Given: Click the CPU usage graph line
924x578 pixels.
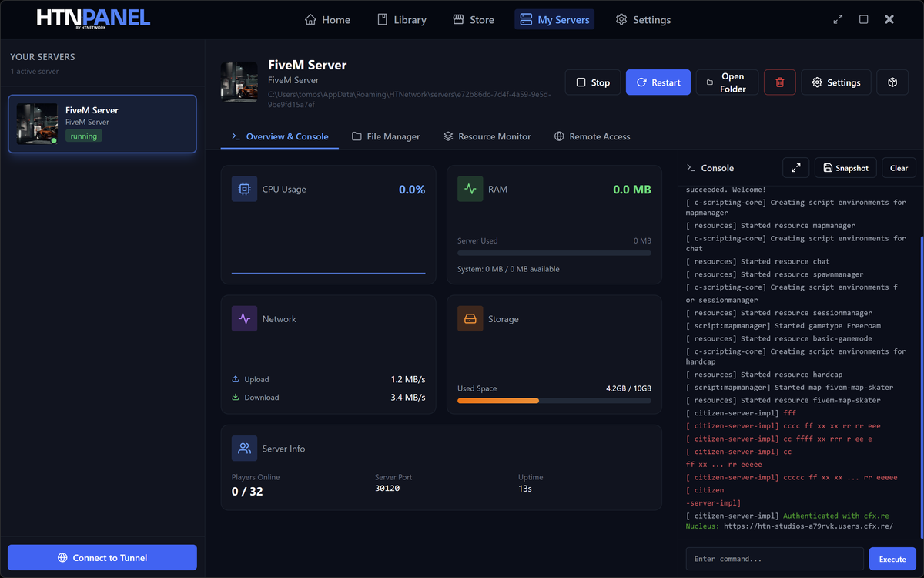Looking at the screenshot, I should click(329, 273).
